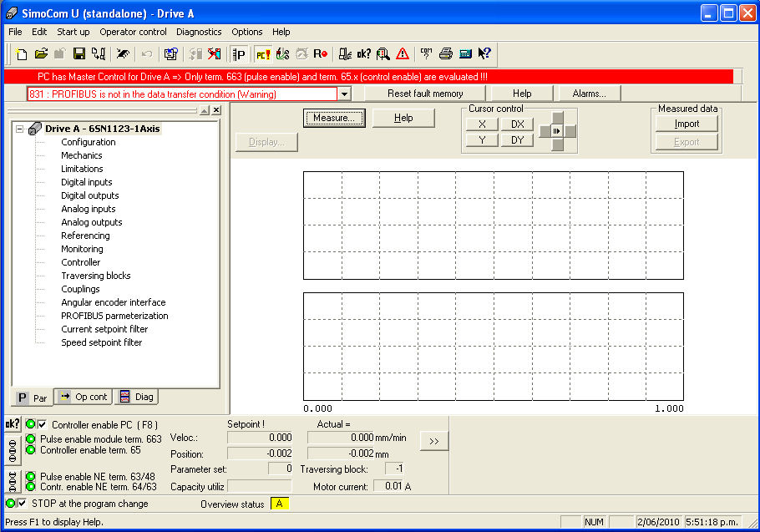Screen dimensions: 760x532
Task: Click the context help arrow icon
Action: point(484,53)
